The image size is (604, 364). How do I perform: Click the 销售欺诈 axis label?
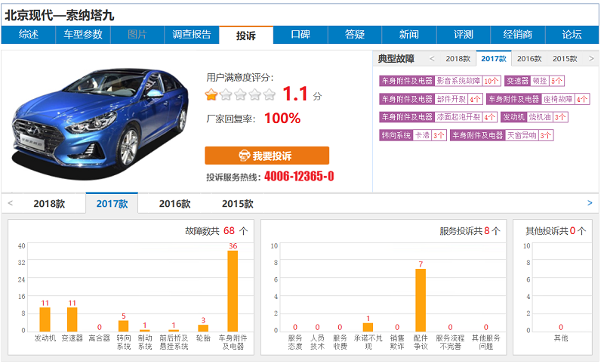pyautogui.click(x=397, y=342)
